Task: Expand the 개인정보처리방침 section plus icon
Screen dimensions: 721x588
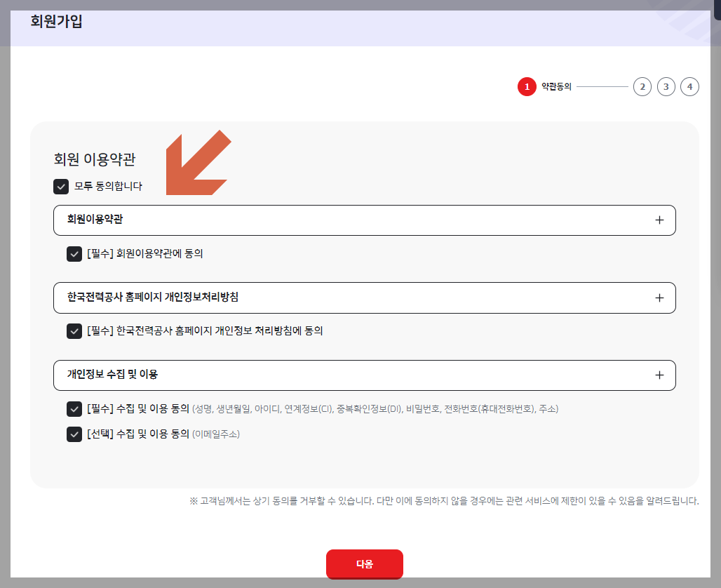Action: click(x=659, y=298)
